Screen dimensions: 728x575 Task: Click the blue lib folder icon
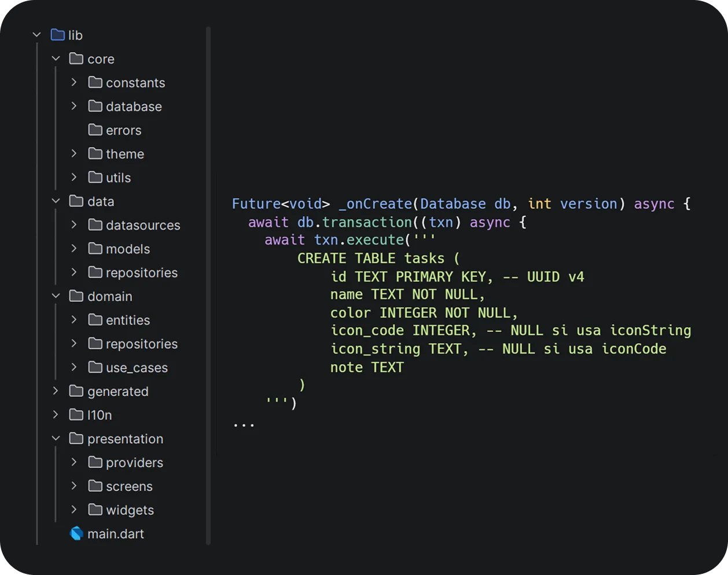pyautogui.click(x=57, y=35)
